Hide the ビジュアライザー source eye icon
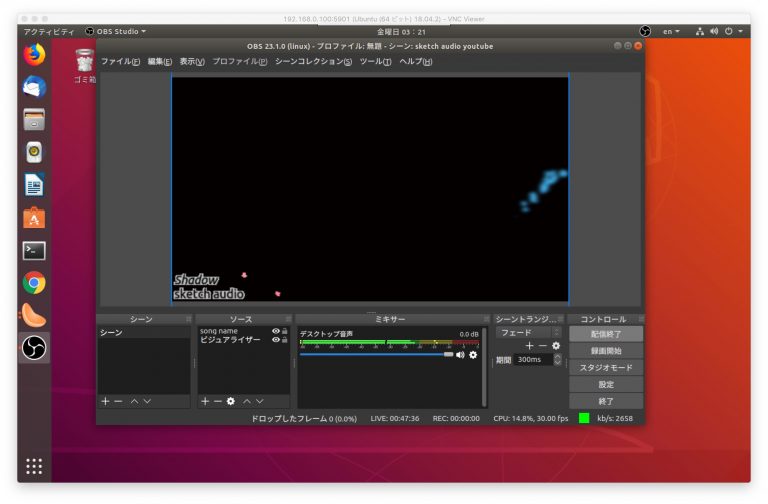This screenshot has height=504, width=768. pyautogui.click(x=276, y=339)
